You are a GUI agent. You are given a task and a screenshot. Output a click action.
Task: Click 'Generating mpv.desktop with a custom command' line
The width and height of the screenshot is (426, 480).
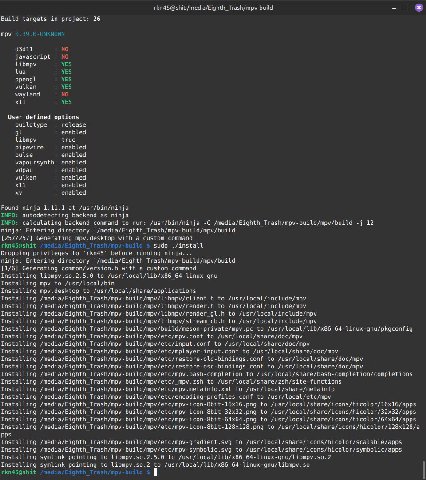click(x=97, y=238)
